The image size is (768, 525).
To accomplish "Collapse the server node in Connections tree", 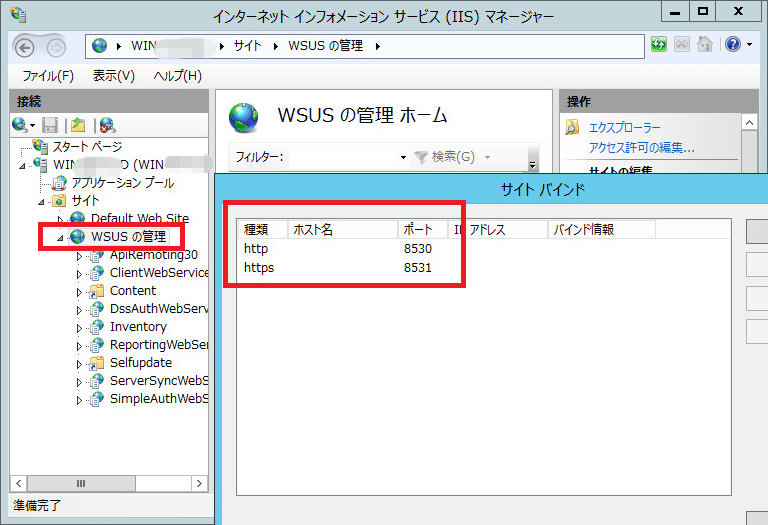I will pos(22,166).
